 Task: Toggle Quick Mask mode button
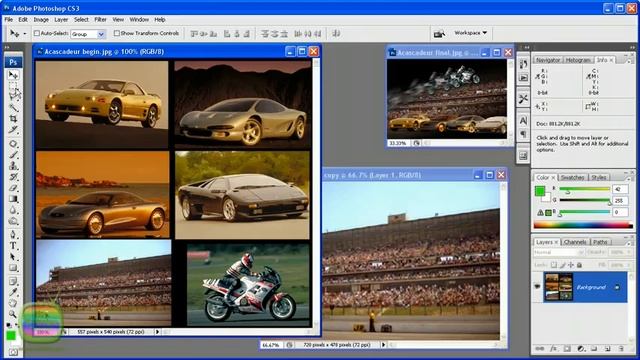(13, 352)
